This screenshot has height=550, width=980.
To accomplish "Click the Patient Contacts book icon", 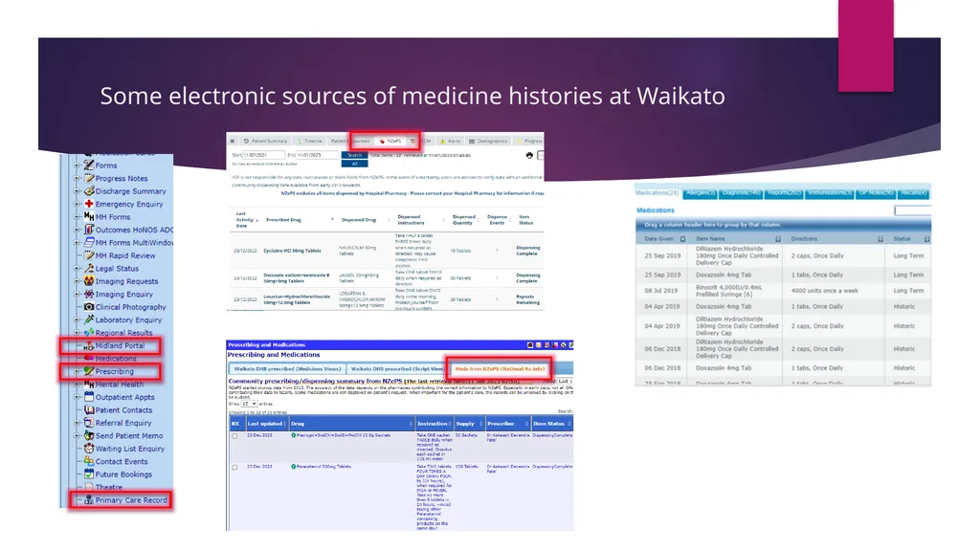I will pyautogui.click(x=89, y=410).
